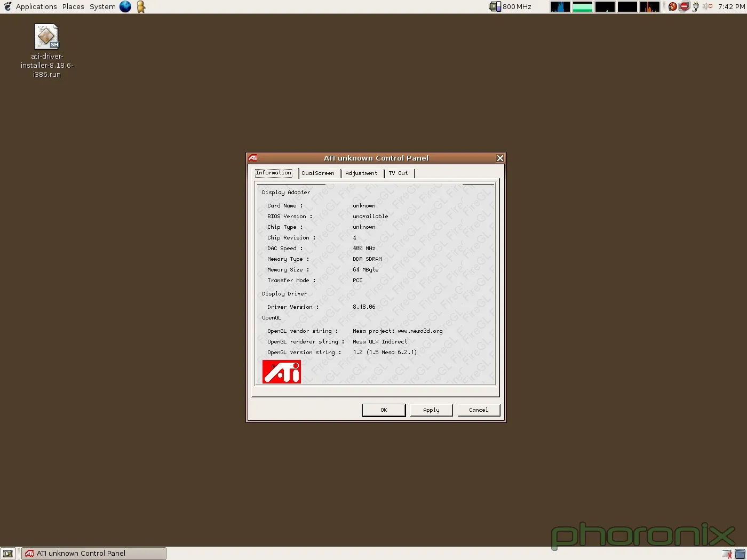The width and height of the screenshot is (747, 560).
Task: Click the Cancel button
Action: coord(479,410)
